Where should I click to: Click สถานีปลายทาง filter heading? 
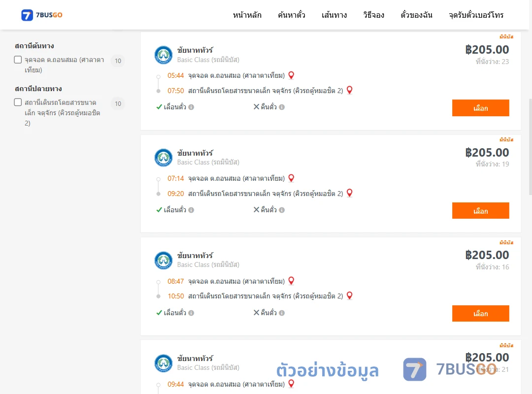38,89
